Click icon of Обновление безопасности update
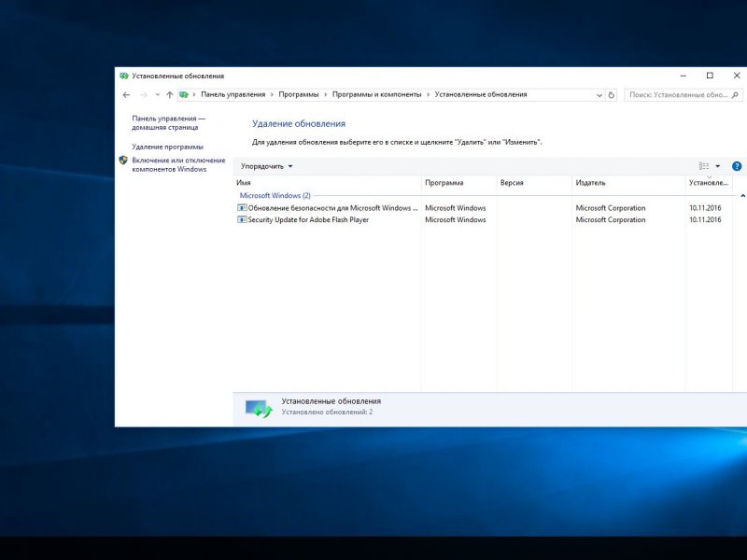This screenshot has height=560, width=747. tap(242, 208)
